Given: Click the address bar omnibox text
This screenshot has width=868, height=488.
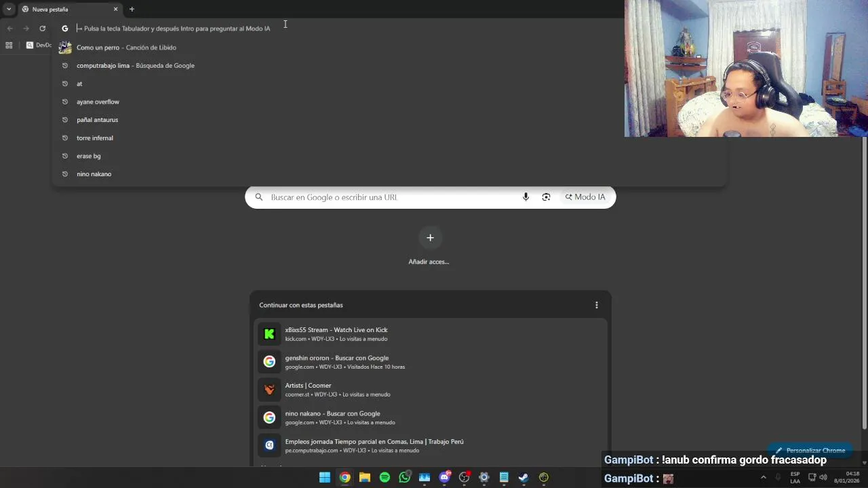Looking at the screenshot, I should (177, 28).
